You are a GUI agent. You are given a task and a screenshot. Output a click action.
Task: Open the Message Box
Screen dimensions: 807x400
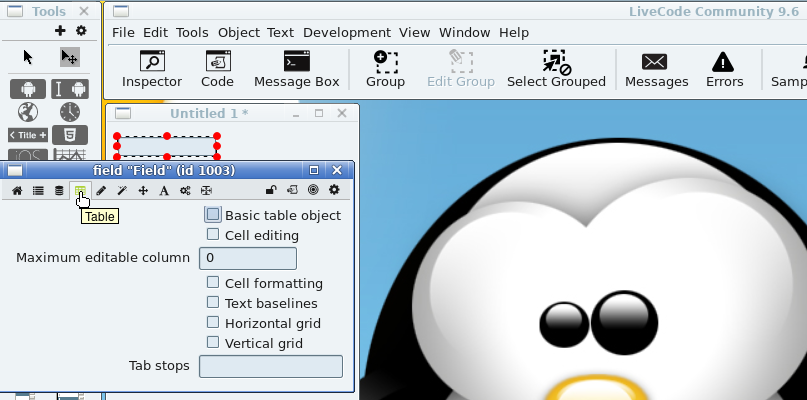[x=296, y=69]
